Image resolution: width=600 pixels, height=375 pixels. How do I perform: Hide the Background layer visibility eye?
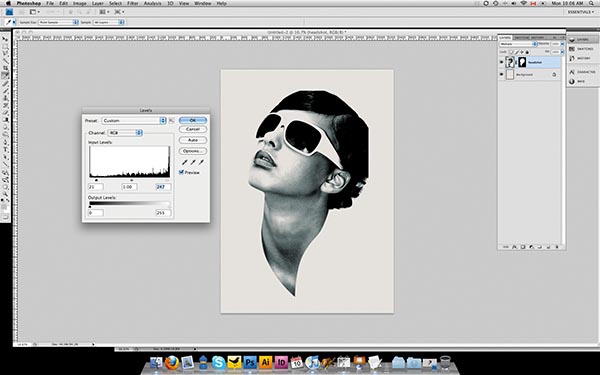coord(502,75)
